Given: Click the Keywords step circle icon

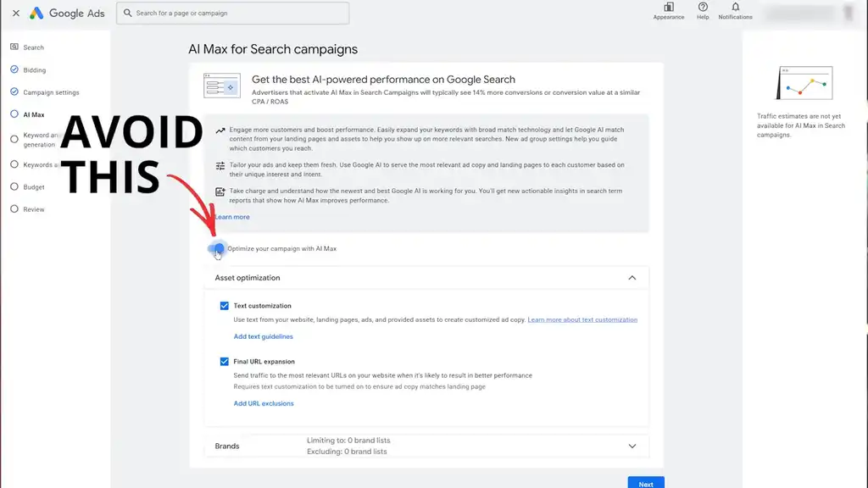Looking at the screenshot, I should pos(14,164).
